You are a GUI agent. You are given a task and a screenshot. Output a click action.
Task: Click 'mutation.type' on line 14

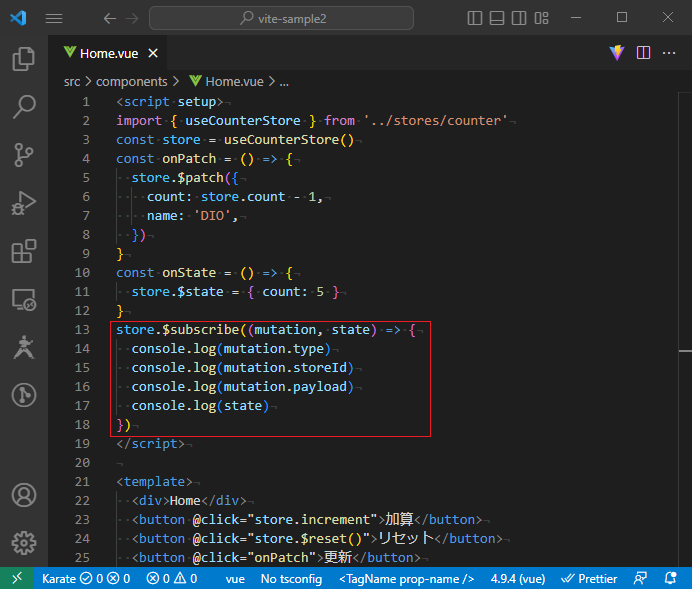click(274, 349)
